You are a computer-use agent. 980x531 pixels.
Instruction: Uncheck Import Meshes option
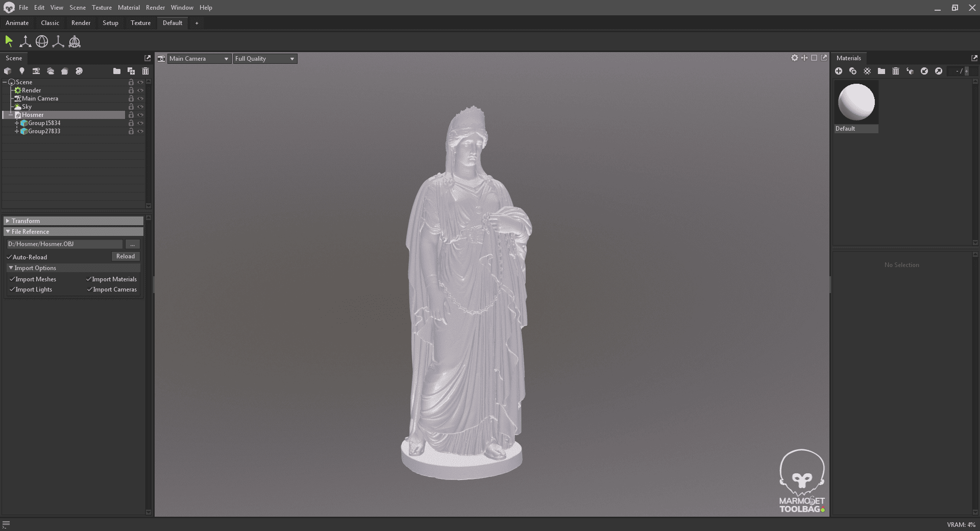click(x=12, y=279)
